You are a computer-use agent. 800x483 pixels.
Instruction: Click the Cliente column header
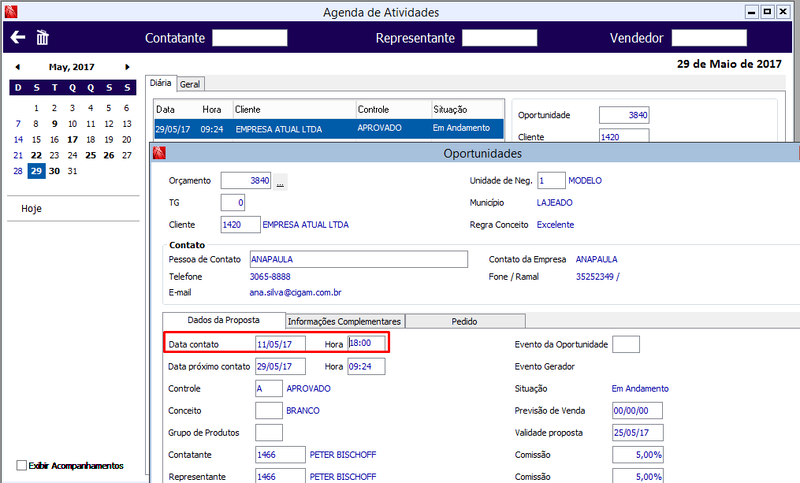click(x=294, y=110)
